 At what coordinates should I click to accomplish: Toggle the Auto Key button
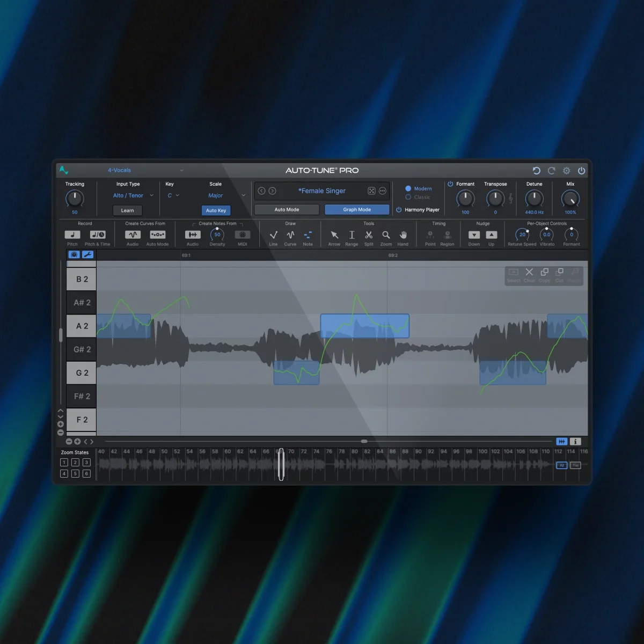coord(216,210)
